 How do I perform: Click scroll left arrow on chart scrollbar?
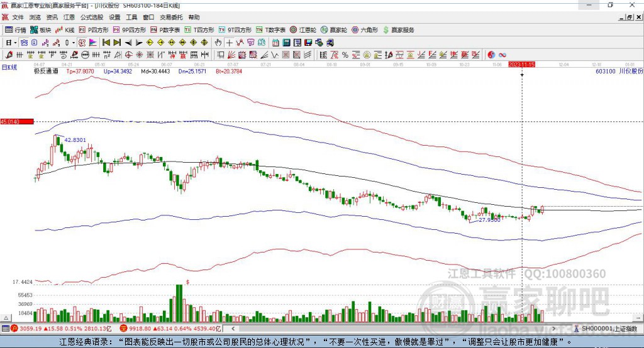pyautogui.click(x=233, y=329)
